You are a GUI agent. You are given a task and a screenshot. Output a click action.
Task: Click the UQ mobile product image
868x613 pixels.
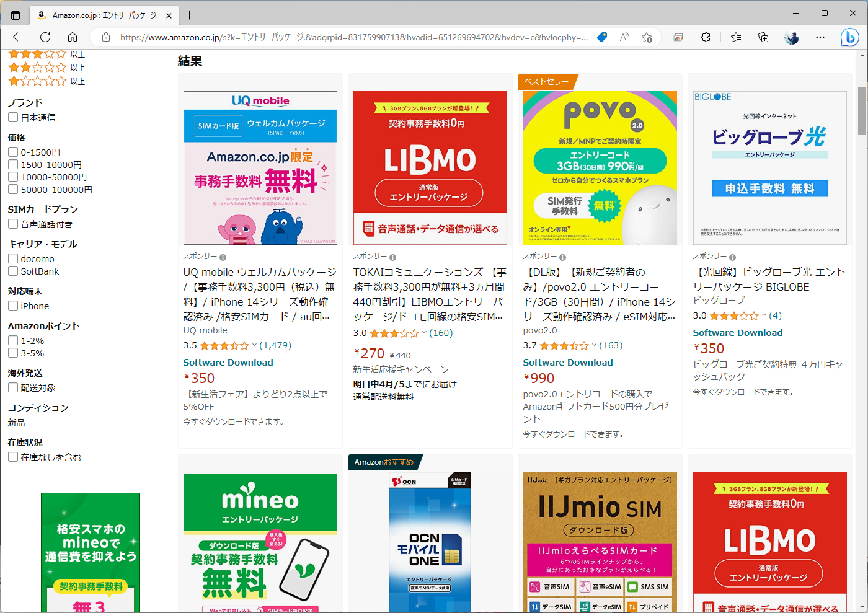coord(260,168)
